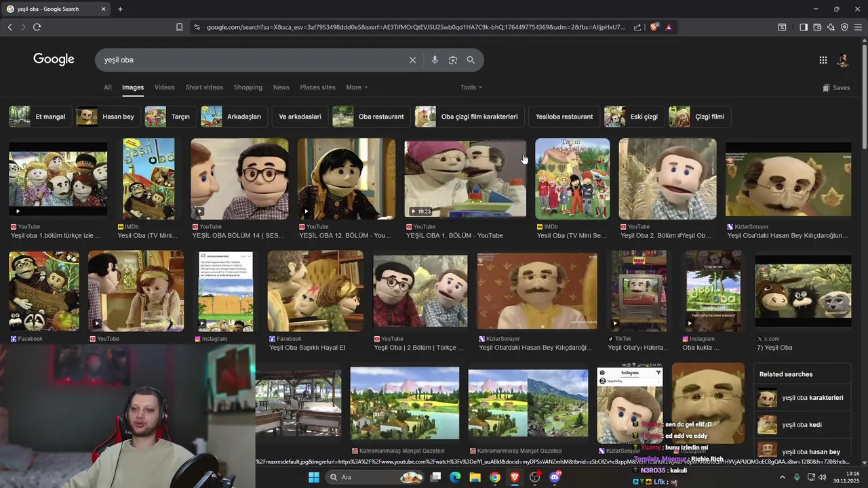Select the Çizgi filmi chip
The width and height of the screenshot is (868, 488).
[x=700, y=117]
